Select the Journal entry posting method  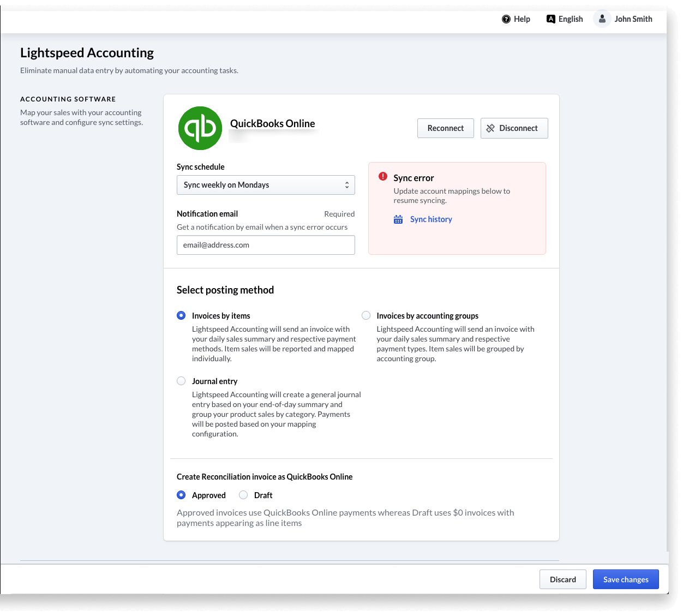pyautogui.click(x=181, y=380)
